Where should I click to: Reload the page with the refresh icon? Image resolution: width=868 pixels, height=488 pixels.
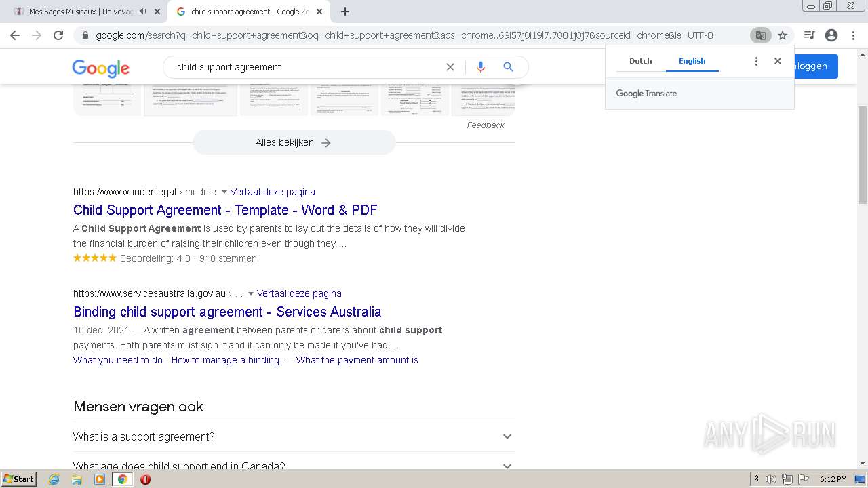58,35
